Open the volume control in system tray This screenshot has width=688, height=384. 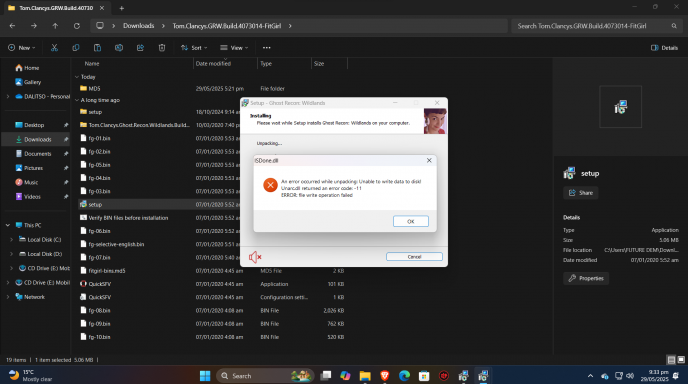click(x=630, y=376)
